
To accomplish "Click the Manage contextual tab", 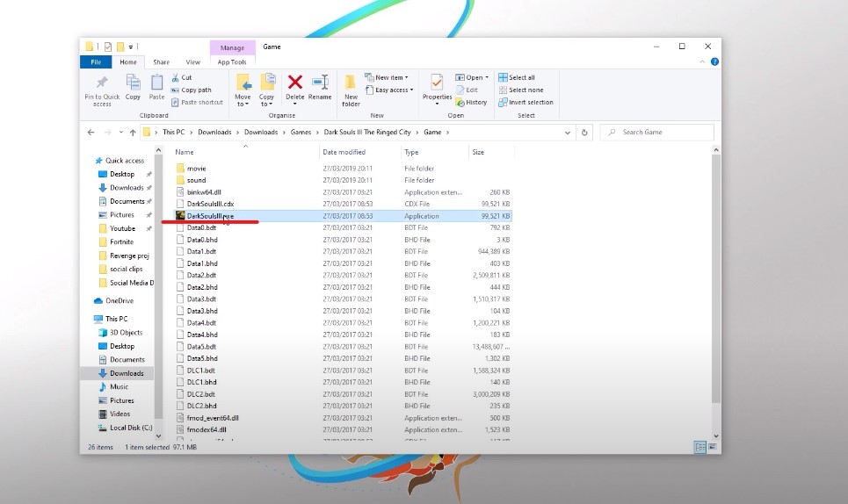I will click(x=232, y=47).
